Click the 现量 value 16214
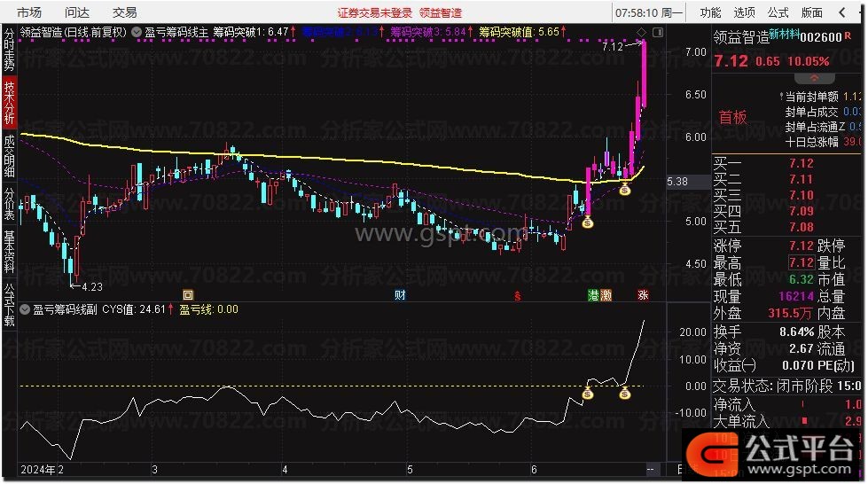The width and height of the screenshot is (868, 484). point(796,296)
